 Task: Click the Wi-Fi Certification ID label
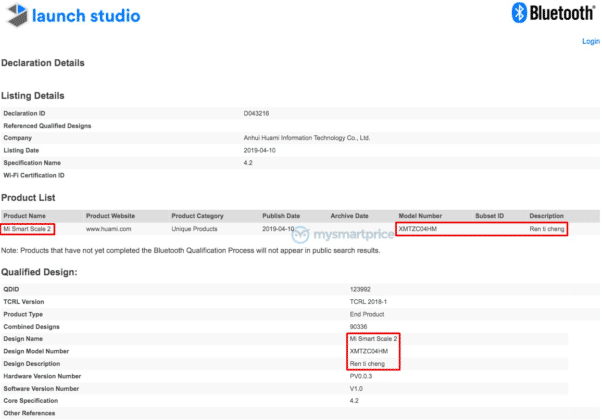coord(34,175)
